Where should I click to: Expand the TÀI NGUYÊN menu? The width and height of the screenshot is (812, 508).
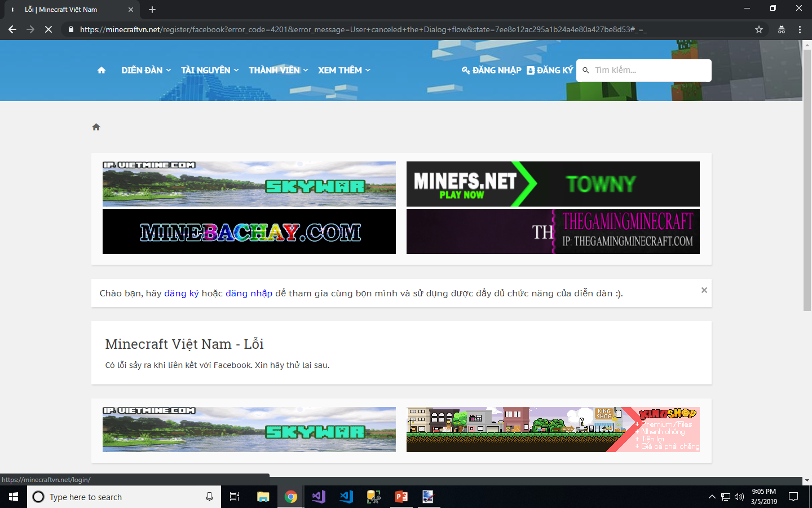click(x=210, y=70)
